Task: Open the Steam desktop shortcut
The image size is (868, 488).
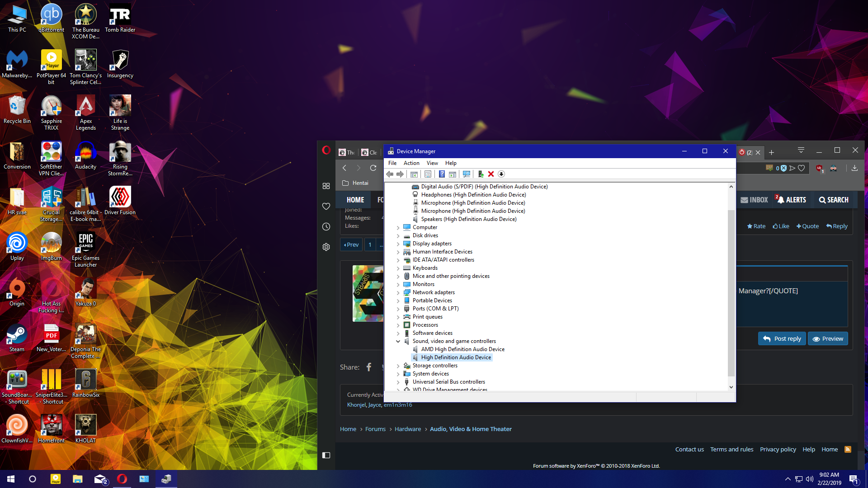Action: coord(17,339)
